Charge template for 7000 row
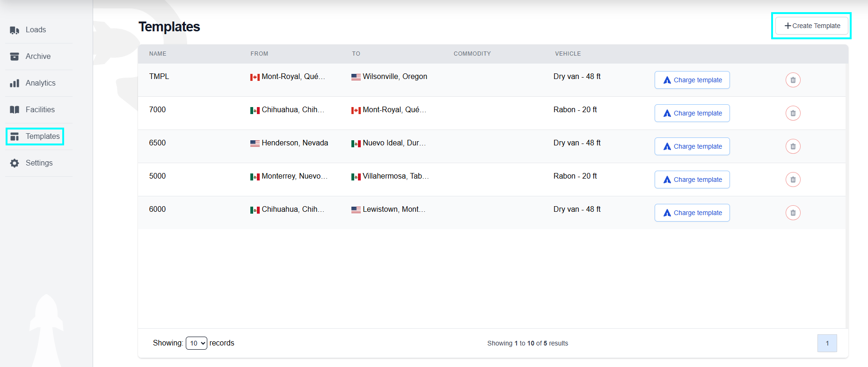The image size is (868, 367). [692, 113]
